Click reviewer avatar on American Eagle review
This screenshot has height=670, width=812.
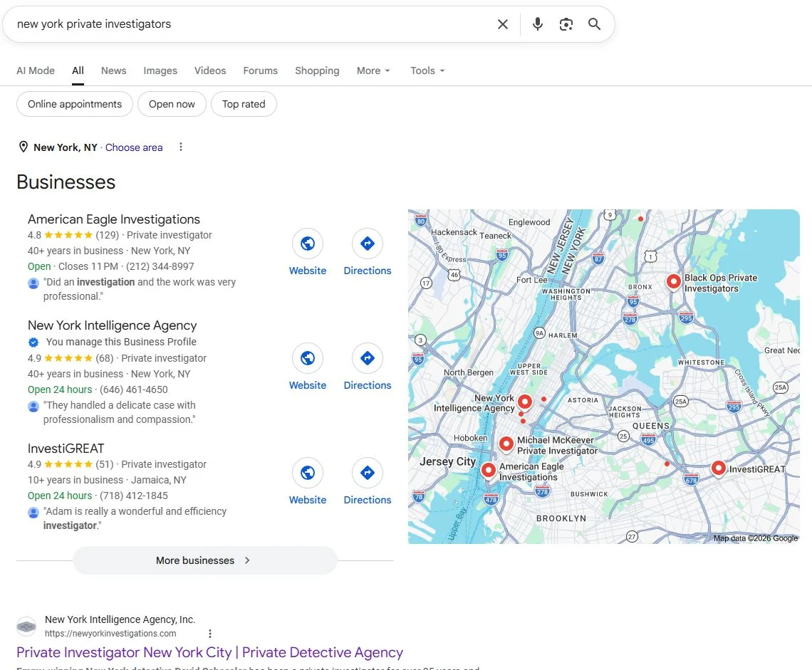pos(33,283)
